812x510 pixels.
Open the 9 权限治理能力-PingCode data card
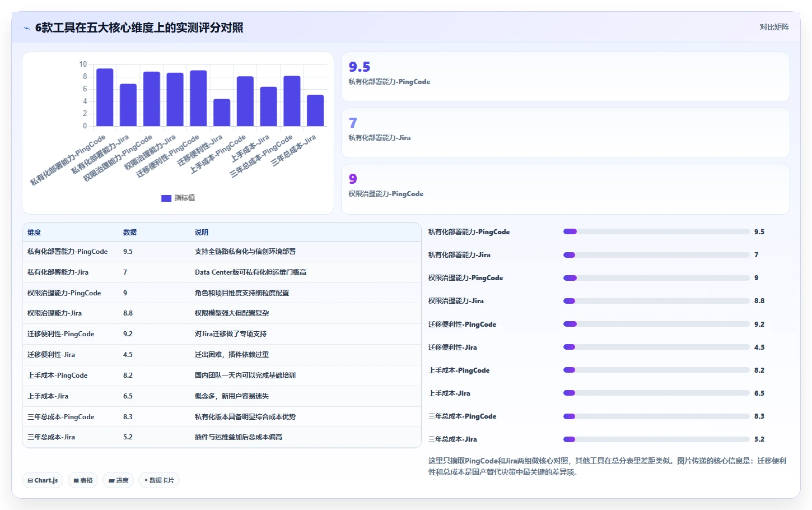[x=566, y=189]
